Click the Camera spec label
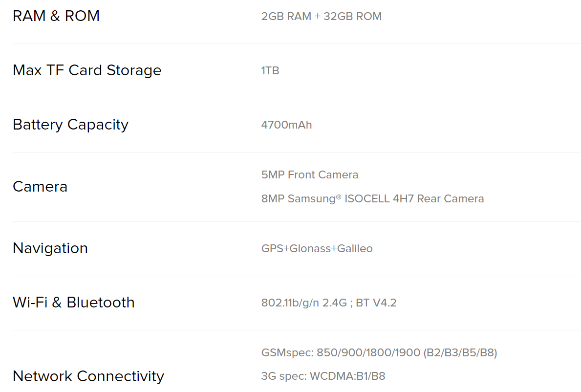 40,187
